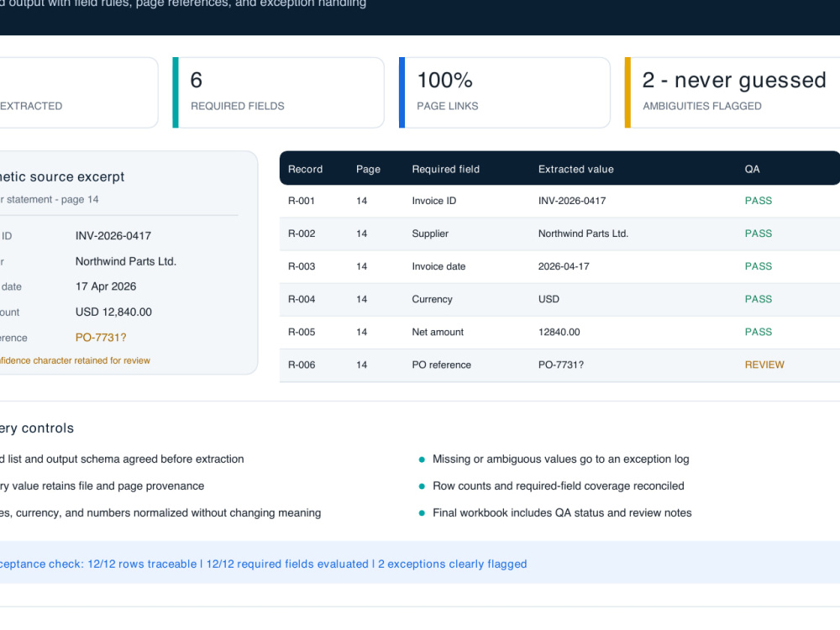This screenshot has width=840, height=630.
Task: Click extracted value USD in table
Action: click(x=549, y=299)
